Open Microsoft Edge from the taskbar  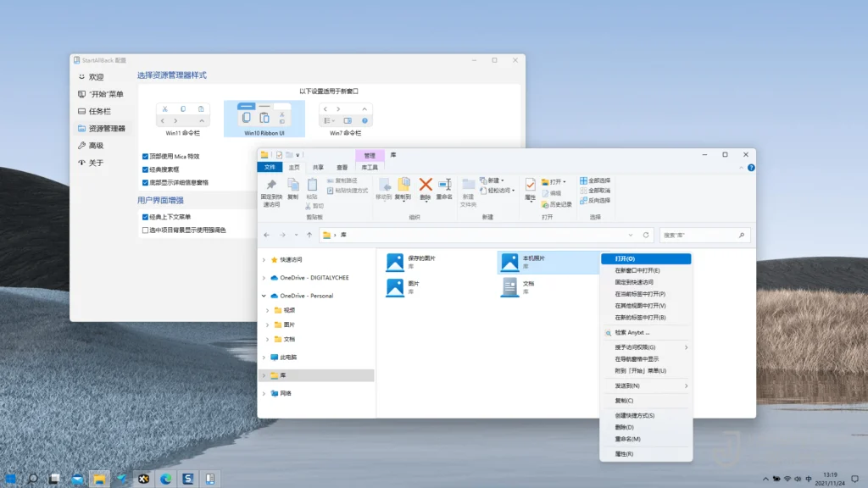(165, 479)
